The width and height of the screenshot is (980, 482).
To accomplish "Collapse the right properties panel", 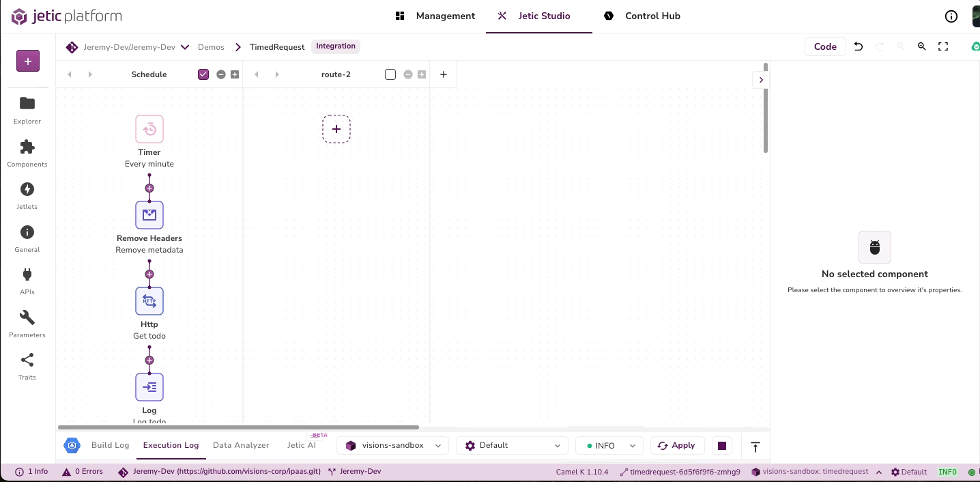I will (761, 80).
